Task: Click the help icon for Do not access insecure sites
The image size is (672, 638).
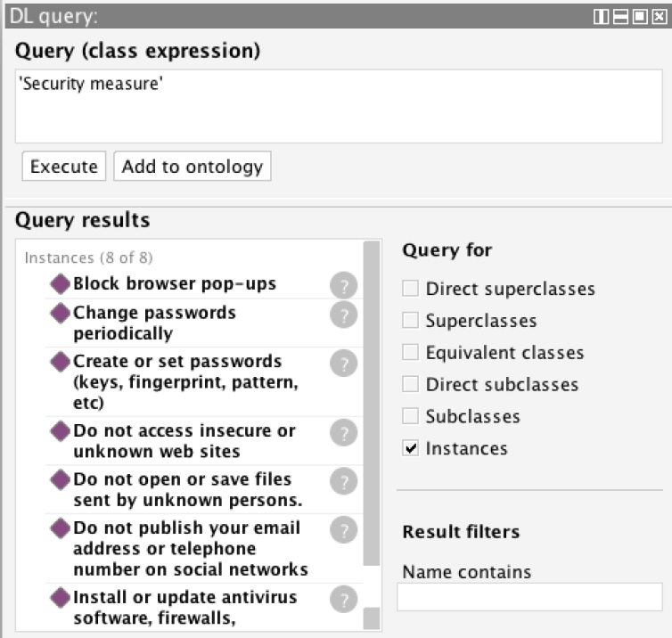Action: point(343,432)
